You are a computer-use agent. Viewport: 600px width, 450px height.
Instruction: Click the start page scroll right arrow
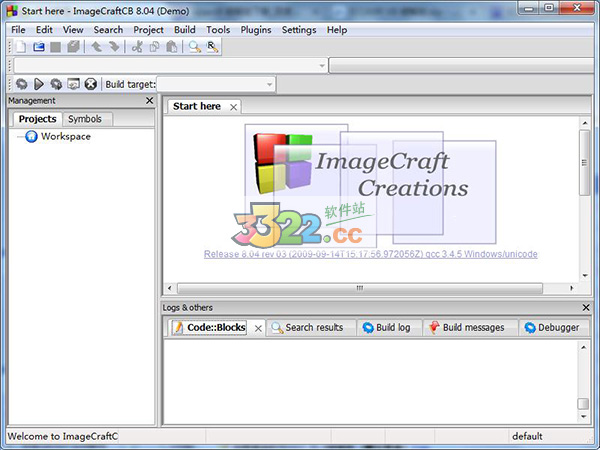tap(572, 288)
